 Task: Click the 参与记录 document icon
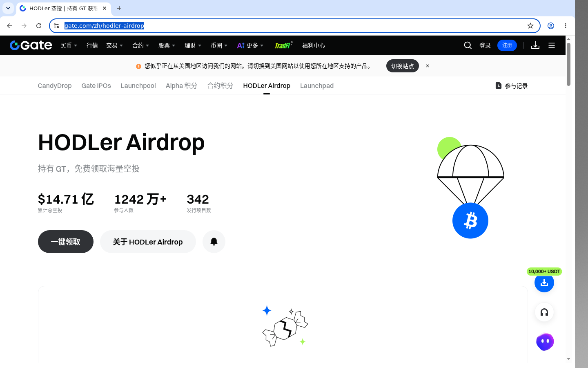[x=498, y=85]
